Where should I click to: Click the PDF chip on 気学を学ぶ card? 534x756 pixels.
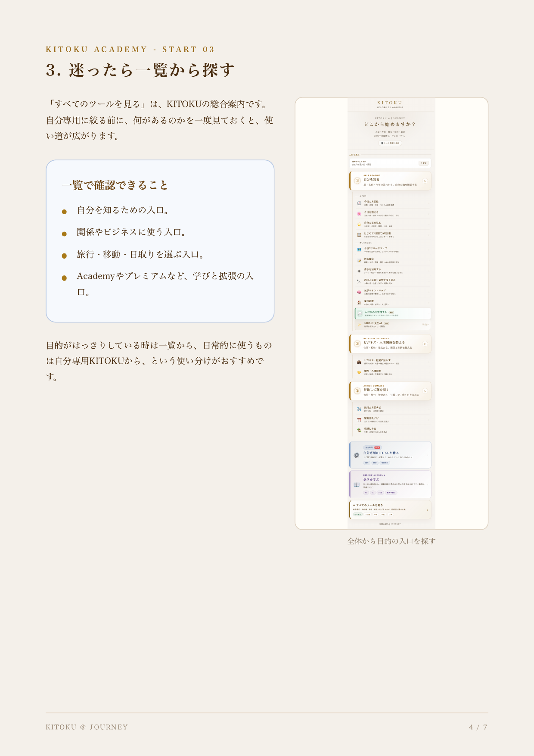click(x=380, y=492)
